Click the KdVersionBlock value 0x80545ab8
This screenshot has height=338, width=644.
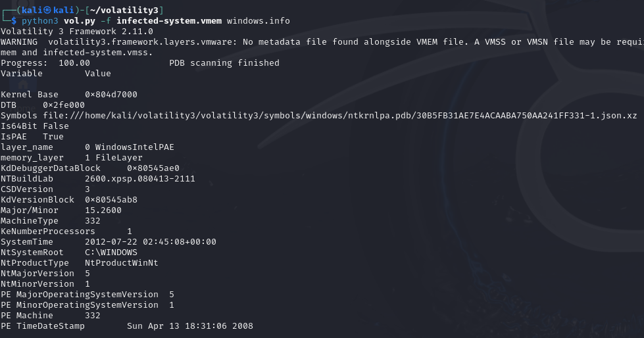click(x=111, y=200)
